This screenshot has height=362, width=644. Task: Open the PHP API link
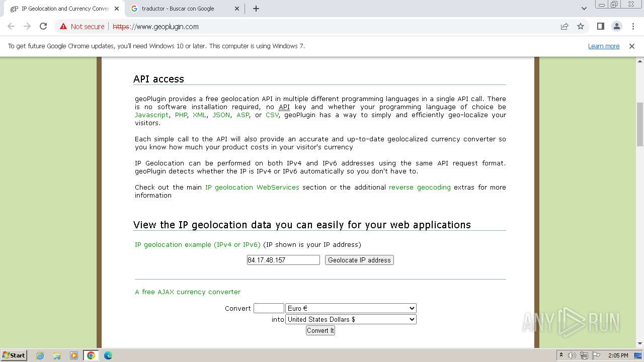click(181, 115)
